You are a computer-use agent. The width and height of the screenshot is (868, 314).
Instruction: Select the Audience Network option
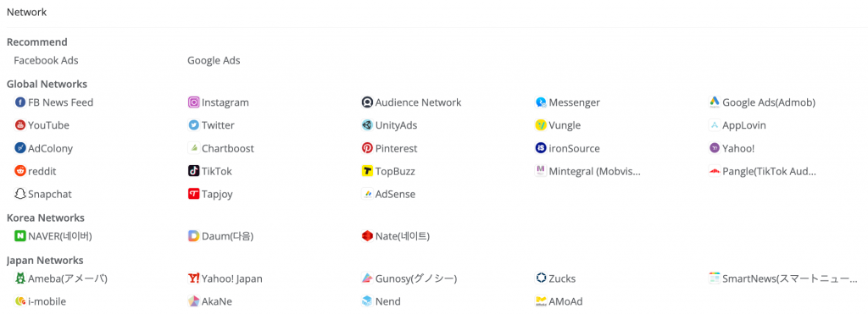[x=411, y=102]
